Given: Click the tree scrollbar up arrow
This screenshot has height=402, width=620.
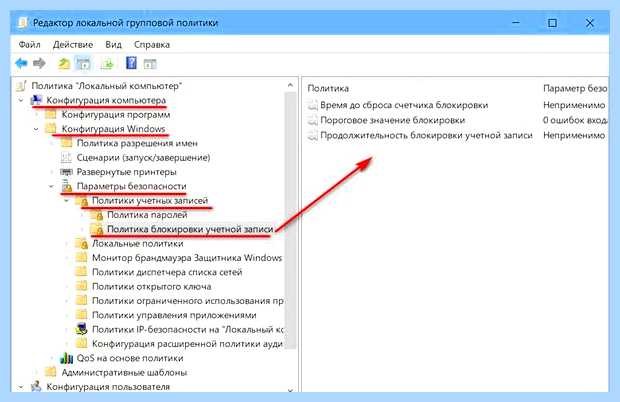Looking at the screenshot, I should click(x=291, y=85).
